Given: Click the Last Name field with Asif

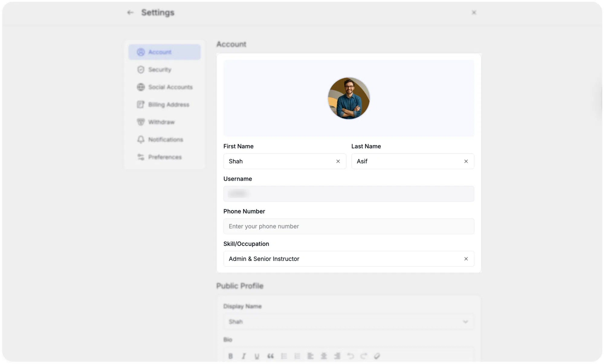Looking at the screenshot, I should [x=412, y=161].
